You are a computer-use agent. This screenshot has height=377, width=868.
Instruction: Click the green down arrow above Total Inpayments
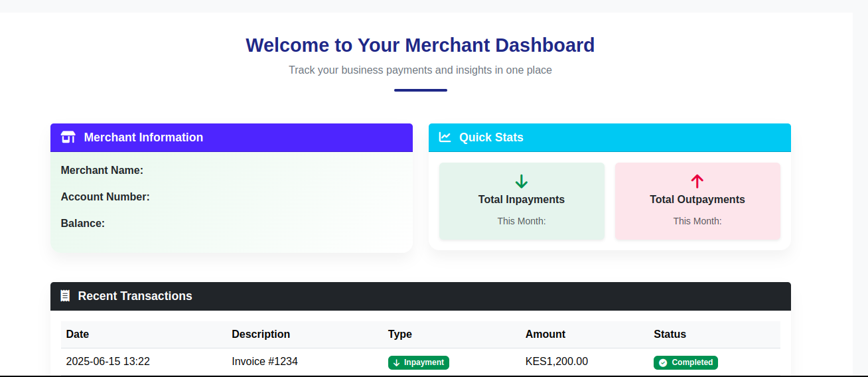pos(522,181)
